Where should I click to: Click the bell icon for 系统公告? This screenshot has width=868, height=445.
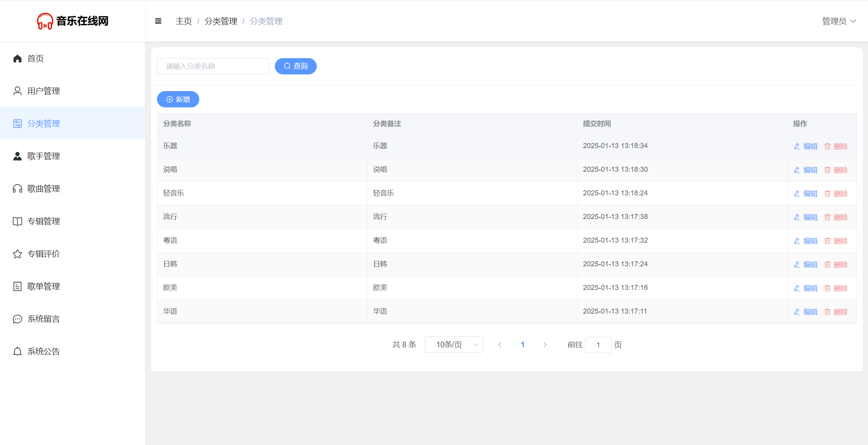pyautogui.click(x=17, y=352)
